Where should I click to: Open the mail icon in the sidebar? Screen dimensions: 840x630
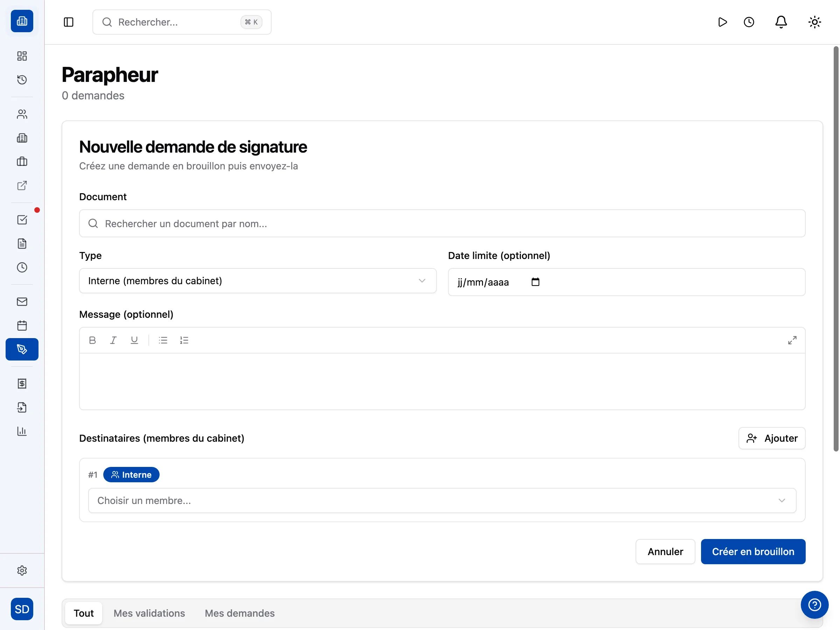(x=22, y=301)
